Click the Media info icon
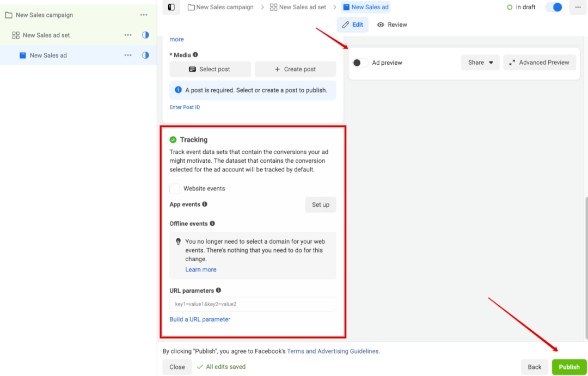The width and height of the screenshot is (588, 376). coord(195,55)
